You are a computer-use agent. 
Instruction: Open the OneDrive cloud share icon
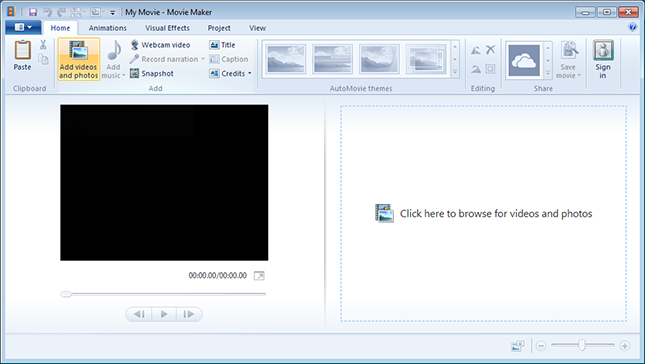click(524, 61)
